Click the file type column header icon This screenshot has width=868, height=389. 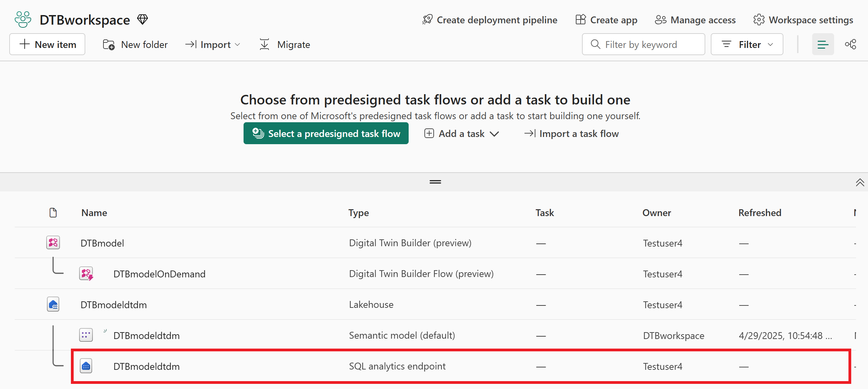(53, 213)
